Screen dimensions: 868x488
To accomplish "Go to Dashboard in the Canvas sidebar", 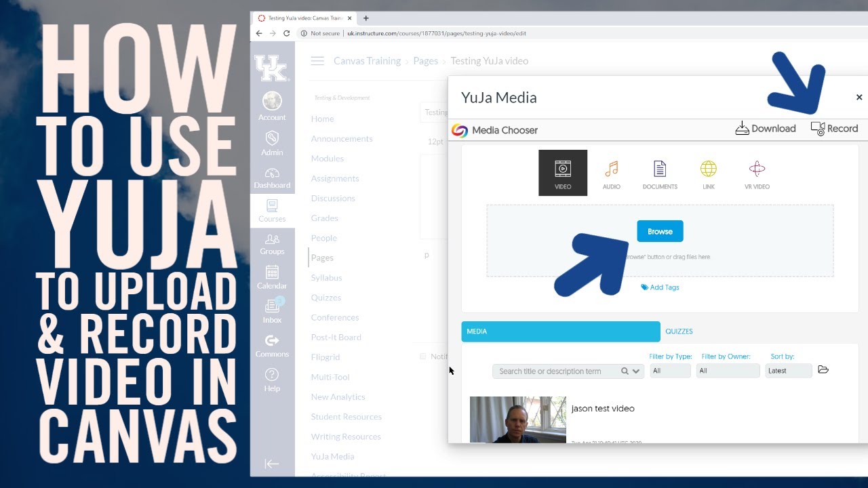I will 272,177.
